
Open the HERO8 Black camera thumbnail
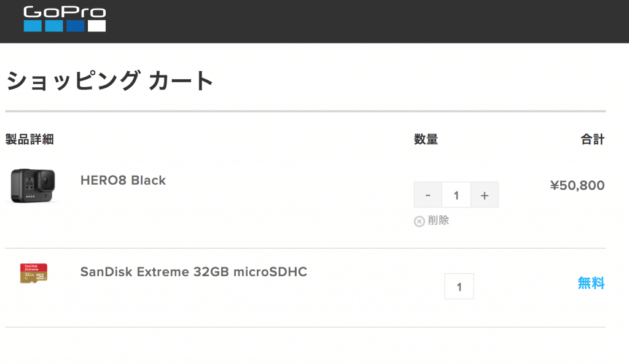tap(33, 185)
